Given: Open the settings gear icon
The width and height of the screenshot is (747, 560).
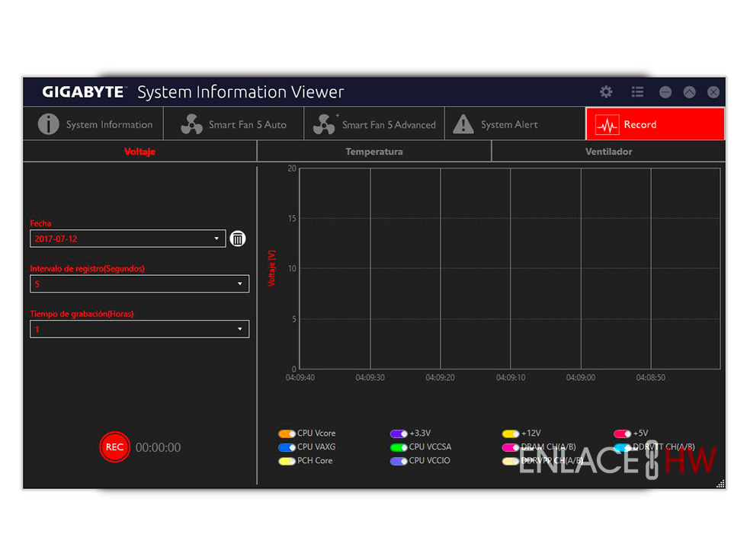Looking at the screenshot, I should [x=605, y=92].
